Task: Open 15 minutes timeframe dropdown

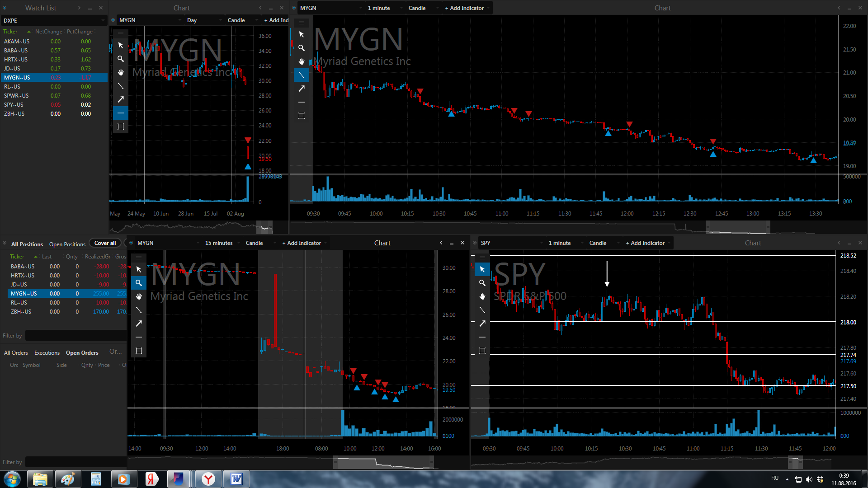Action: [222, 243]
